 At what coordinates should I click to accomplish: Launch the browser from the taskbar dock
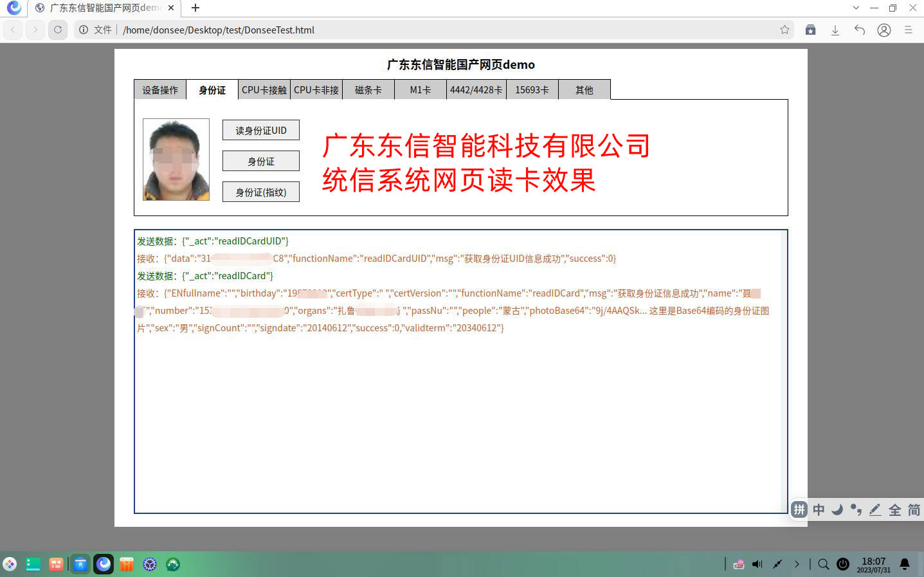pos(103,564)
